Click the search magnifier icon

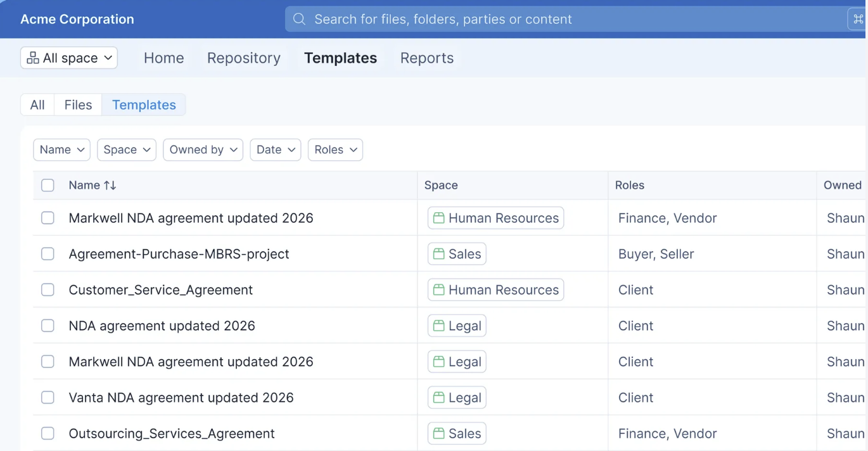pyautogui.click(x=299, y=19)
